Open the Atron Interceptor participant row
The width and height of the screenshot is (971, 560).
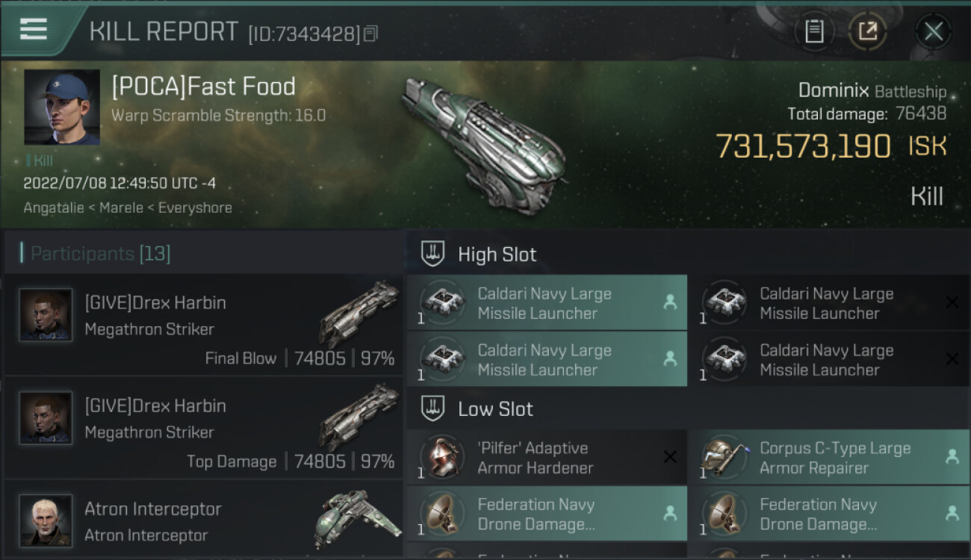(x=203, y=521)
